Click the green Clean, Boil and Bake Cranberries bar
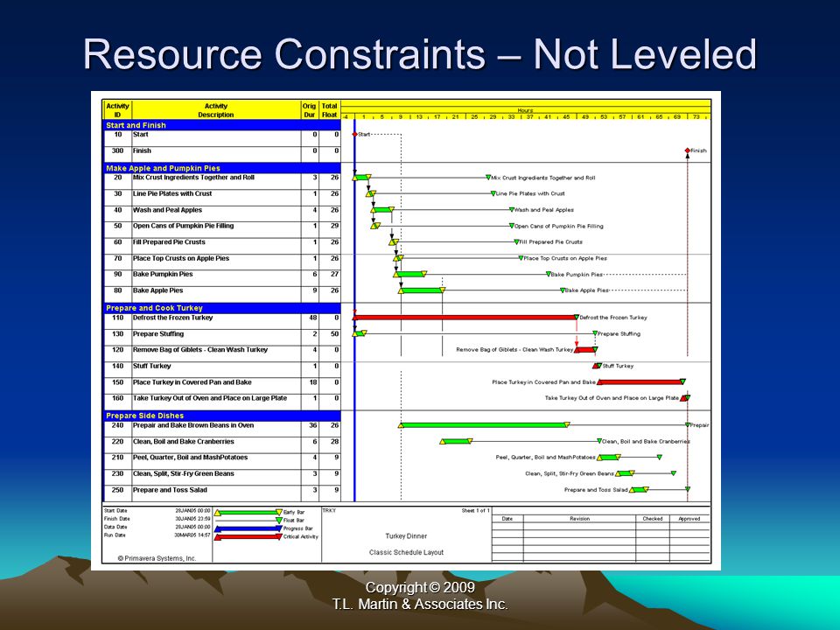The height and width of the screenshot is (630, 840). click(456, 441)
